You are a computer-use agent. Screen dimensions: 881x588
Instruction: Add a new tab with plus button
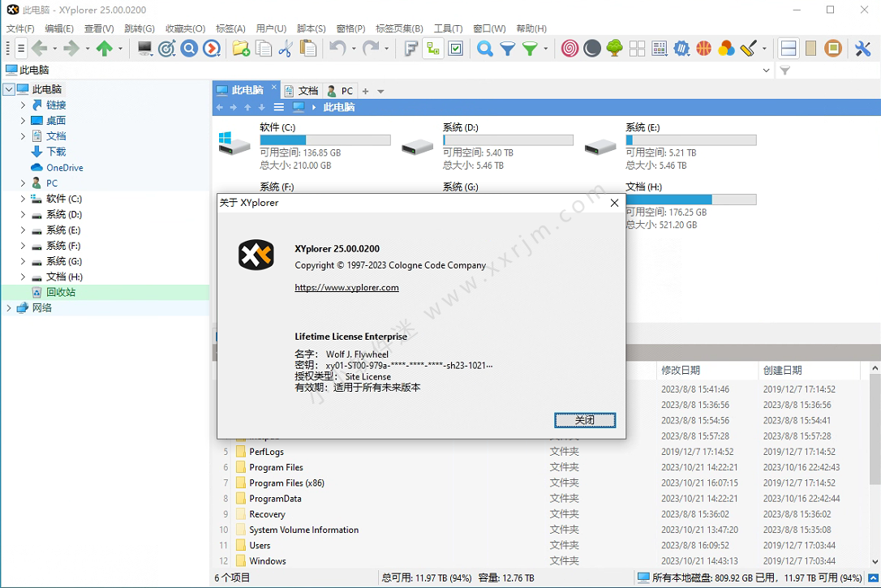pyautogui.click(x=365, y=91)
